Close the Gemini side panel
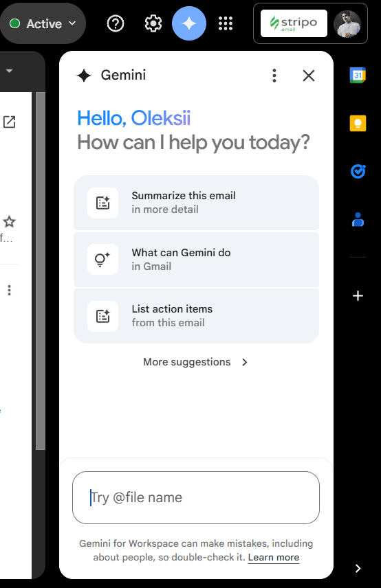 309,76
